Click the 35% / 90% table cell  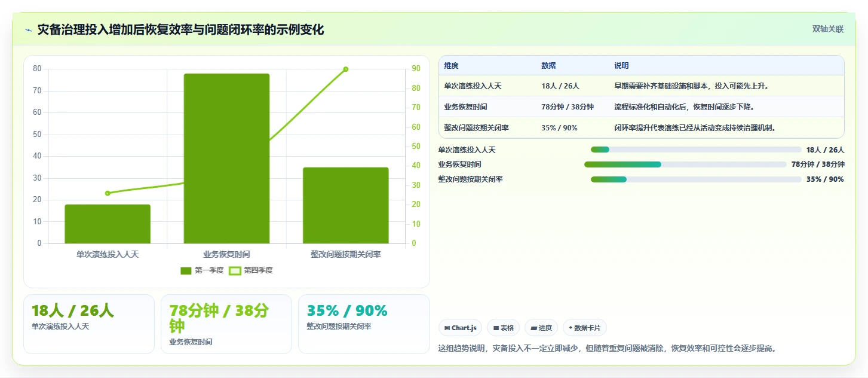coord(559,128)
